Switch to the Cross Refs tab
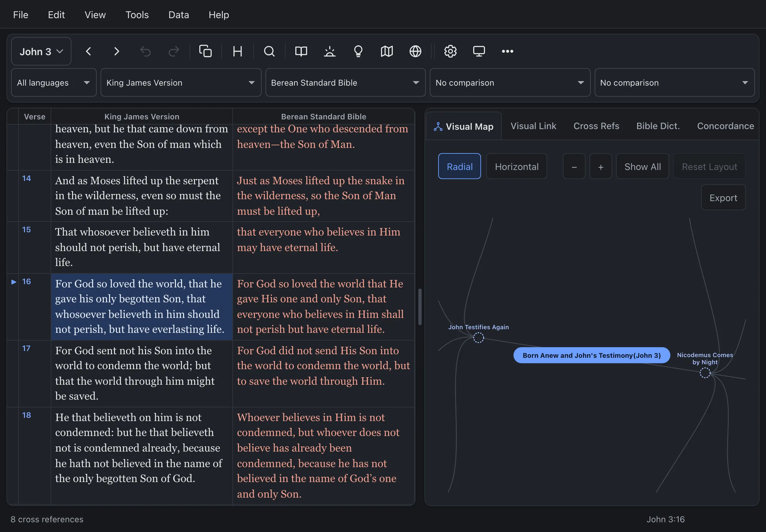 point(596,126)
